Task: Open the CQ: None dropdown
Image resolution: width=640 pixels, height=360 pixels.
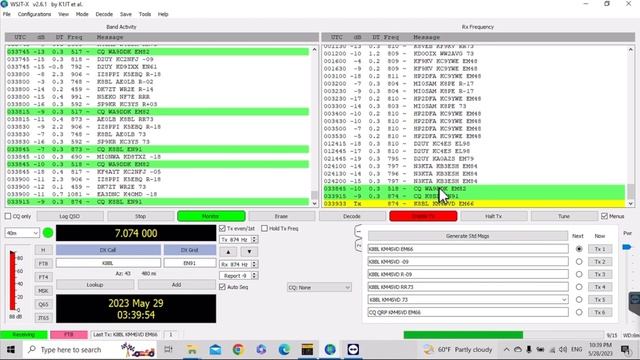Action: click(319, 287)
